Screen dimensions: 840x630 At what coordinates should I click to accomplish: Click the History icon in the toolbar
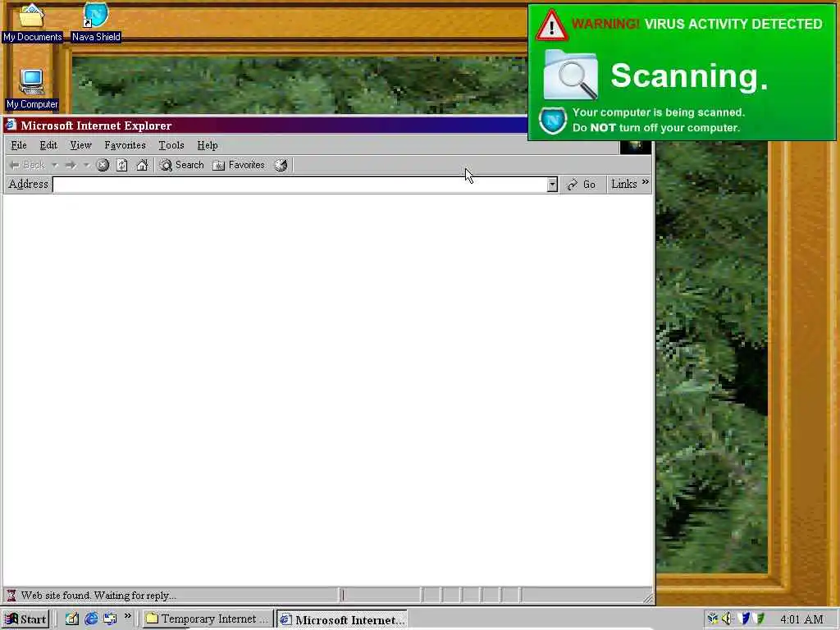click(x=281, y=165)
